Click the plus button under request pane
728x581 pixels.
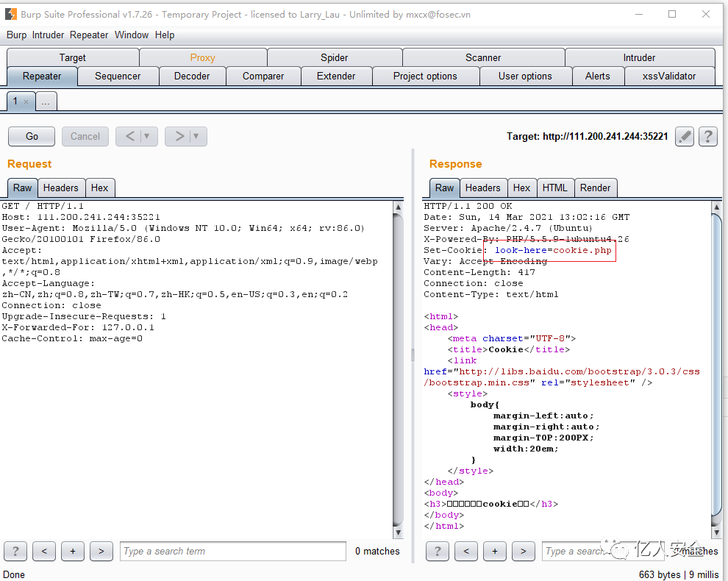(72, 551)
